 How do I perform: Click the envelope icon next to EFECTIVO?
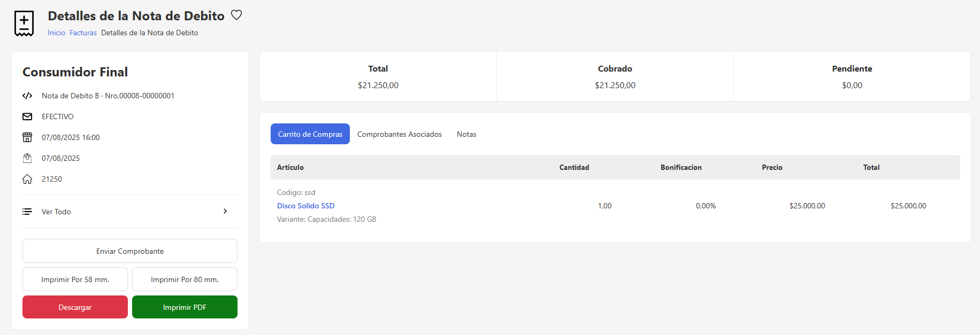pos(27,116)
